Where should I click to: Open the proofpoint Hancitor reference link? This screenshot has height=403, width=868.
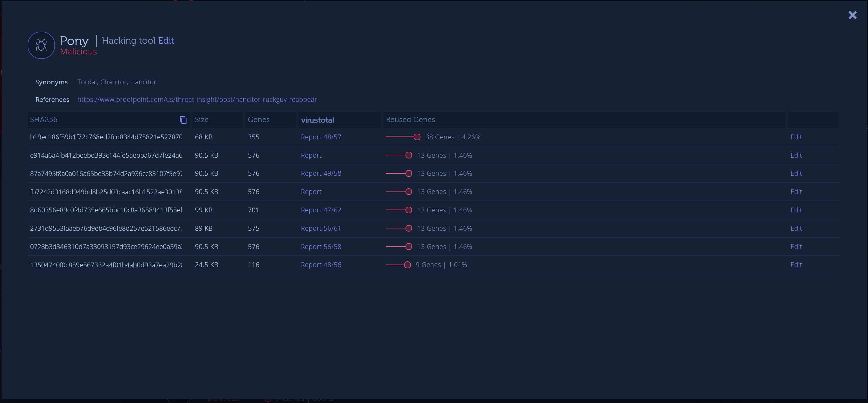[197, 99]
